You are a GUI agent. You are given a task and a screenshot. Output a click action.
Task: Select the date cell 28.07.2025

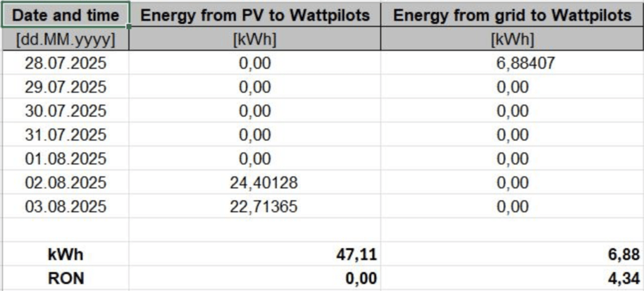[x=65, y=63]
